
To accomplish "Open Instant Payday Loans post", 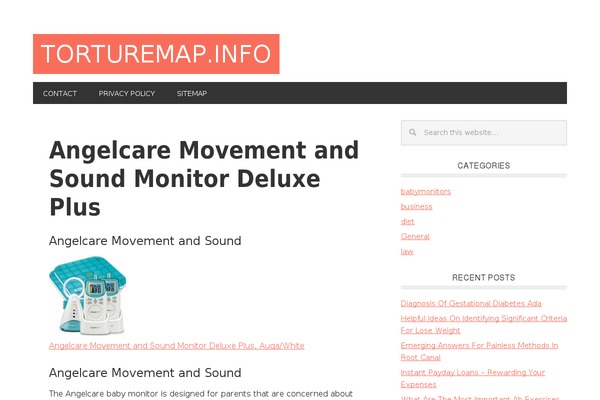I will (x=473, y=378).
